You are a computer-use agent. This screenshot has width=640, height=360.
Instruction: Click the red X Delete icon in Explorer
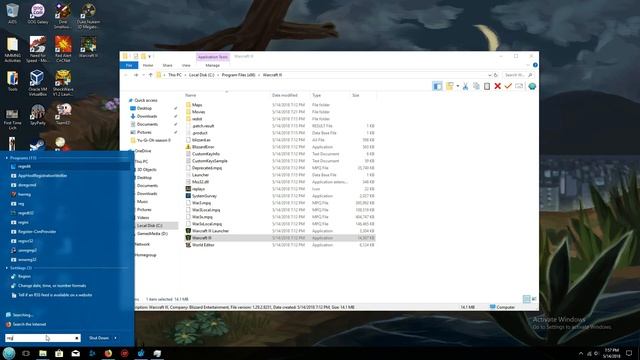tap(497, 86)
